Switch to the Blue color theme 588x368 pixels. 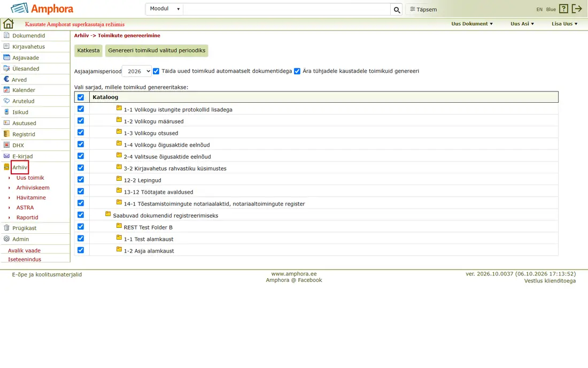pyautogui.click(x=551, y=10)
